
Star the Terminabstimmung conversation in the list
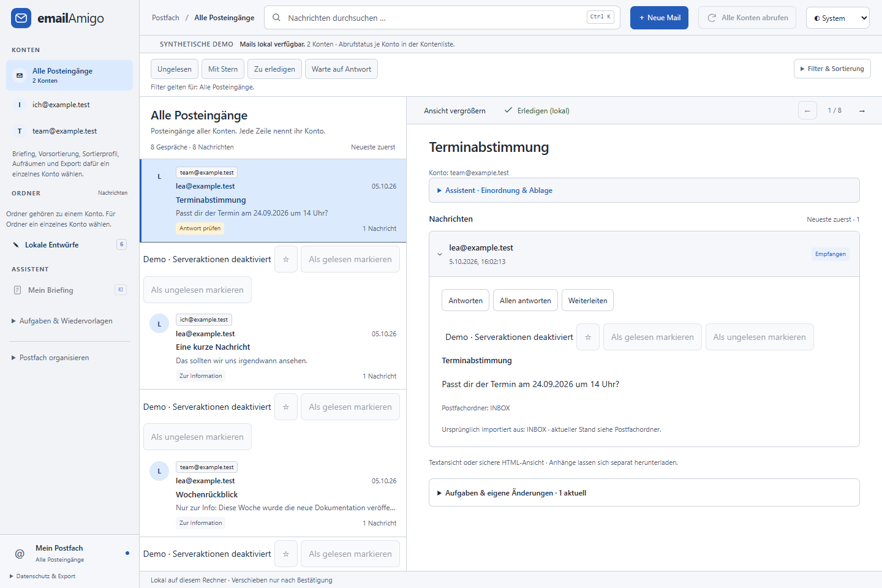[x=286, y=259]
